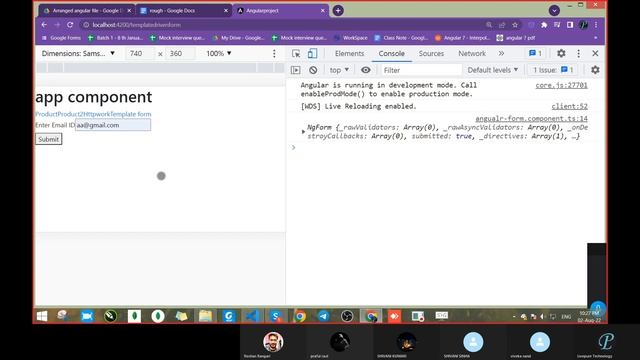This screenshot has height=360, width=640.
Task: Open the angular 7 pdf bookmark
Action: click(516, 38)
